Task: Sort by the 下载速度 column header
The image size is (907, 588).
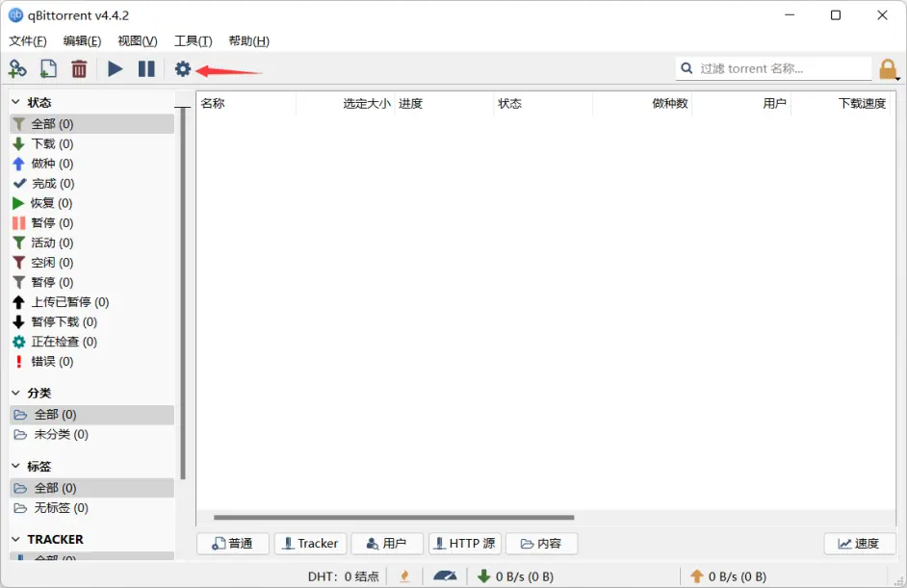Action: (x=840, y=104)
